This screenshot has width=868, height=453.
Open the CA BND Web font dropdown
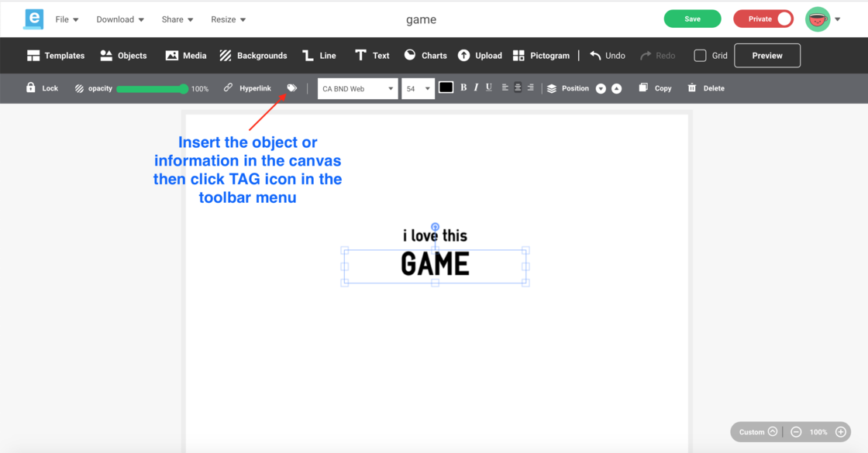point(357,88)
